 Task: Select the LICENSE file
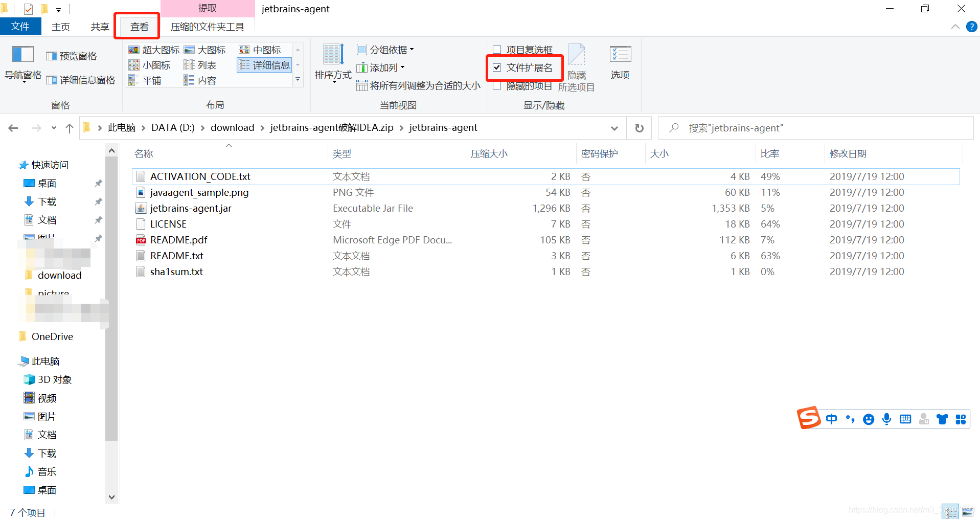click(x=545, y=224)
